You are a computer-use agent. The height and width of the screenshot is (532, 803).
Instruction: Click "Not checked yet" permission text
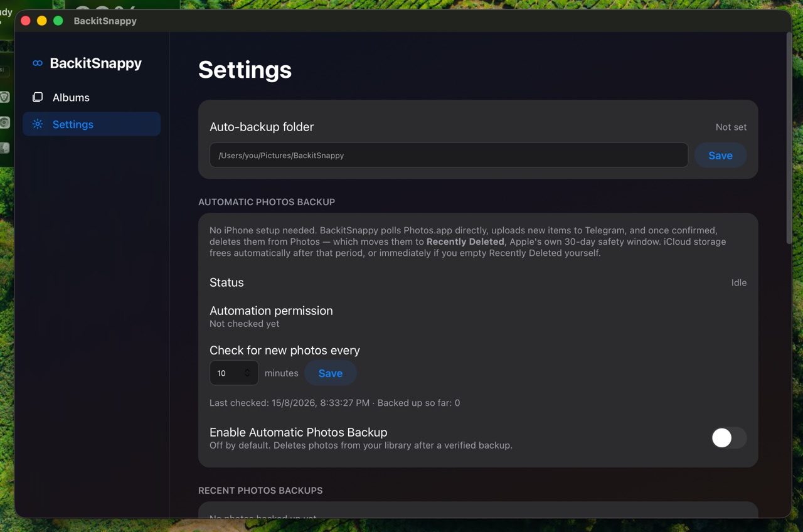pos(244,324)
